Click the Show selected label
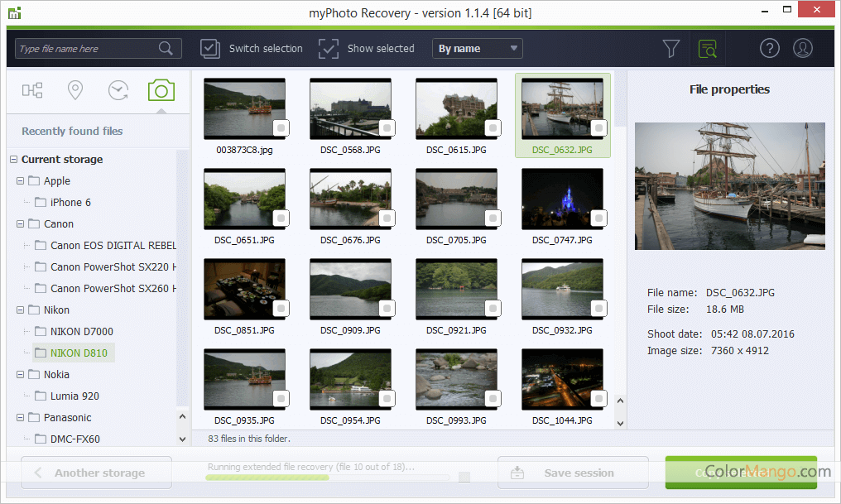The image size is (841, 504). (x=381, y=48)
